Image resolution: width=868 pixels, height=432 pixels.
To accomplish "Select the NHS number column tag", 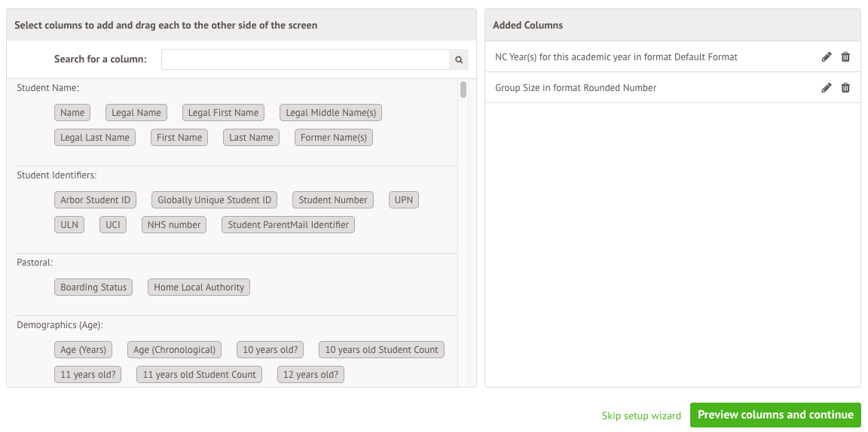I will tap(174, 225).
